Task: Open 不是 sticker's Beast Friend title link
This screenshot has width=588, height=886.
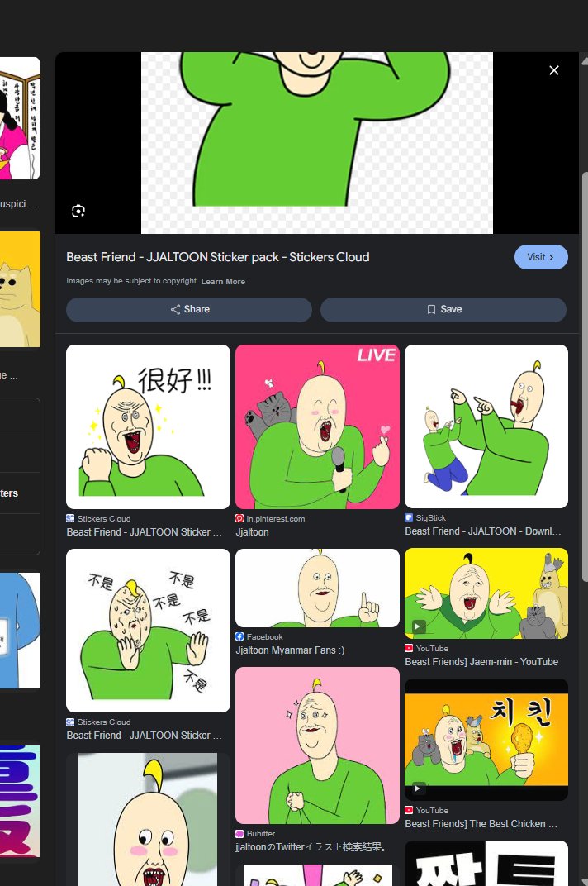Action: click(x=144, y=736)
